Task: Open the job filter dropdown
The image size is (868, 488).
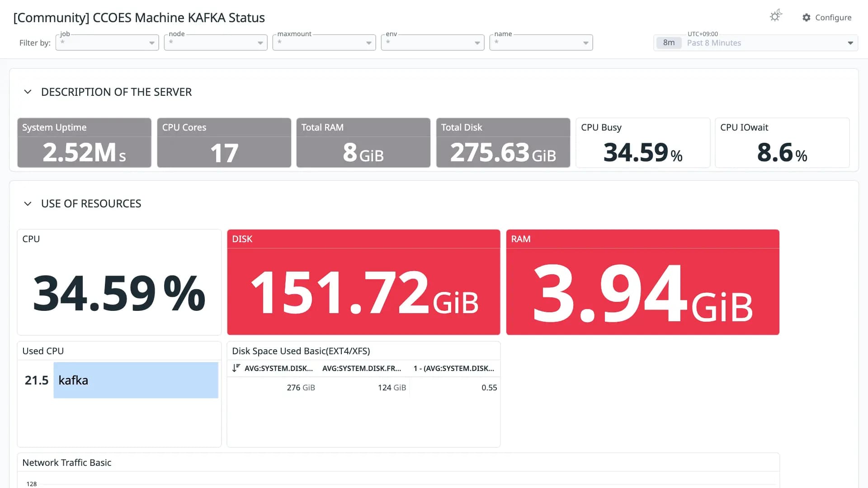Action: coord(107,42)
